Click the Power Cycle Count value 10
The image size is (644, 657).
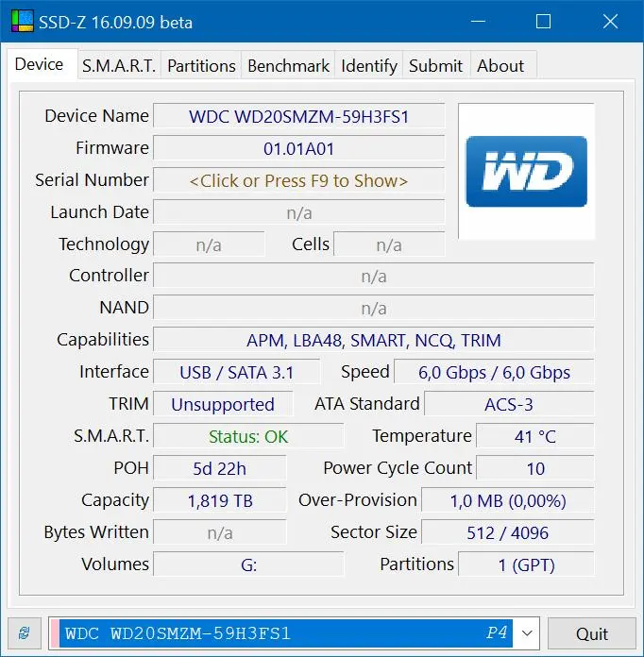point(535,468)
